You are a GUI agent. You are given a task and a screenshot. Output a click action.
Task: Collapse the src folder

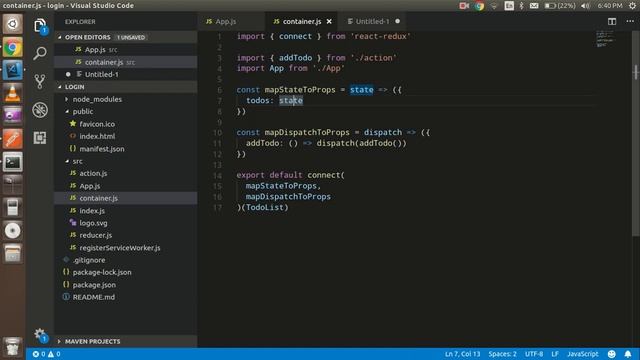point(126,161)
